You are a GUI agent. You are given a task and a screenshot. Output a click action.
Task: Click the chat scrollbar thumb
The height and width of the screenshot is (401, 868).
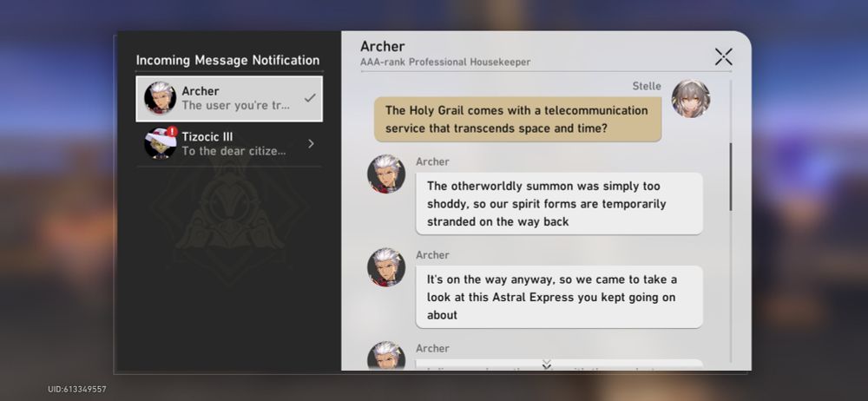coord(730,177)
